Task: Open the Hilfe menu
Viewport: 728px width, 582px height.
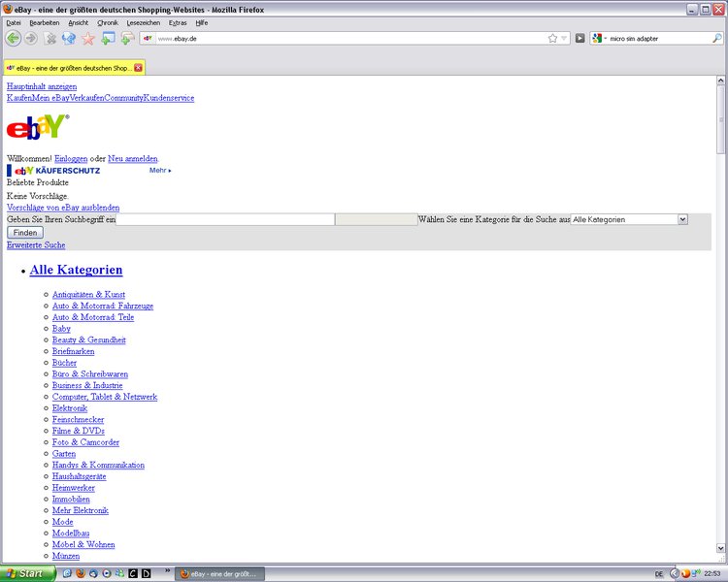Action: pos(202,22)
